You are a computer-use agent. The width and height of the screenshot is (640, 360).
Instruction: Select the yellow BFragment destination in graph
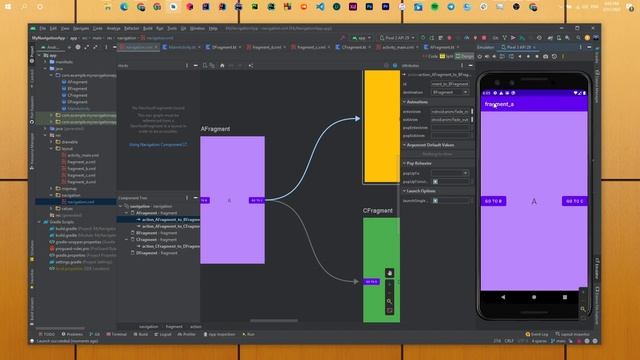pyautogui.click(x=382, y=127)
